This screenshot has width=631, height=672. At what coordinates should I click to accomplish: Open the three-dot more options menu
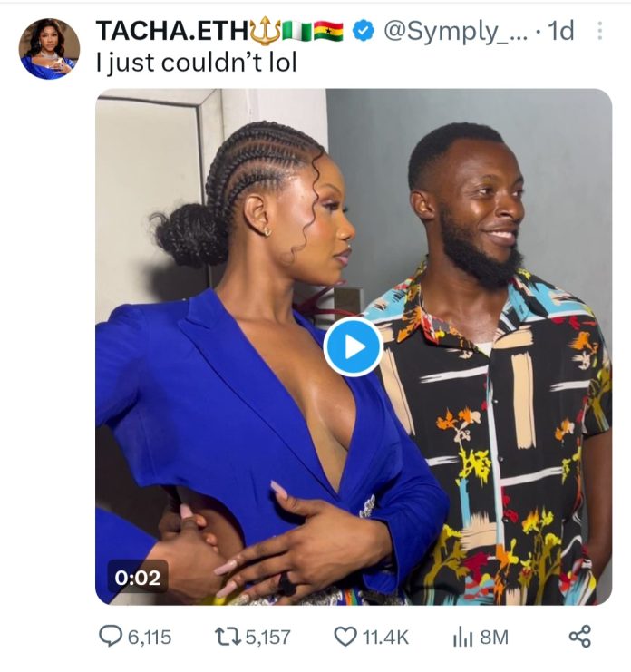click(599, 31)
